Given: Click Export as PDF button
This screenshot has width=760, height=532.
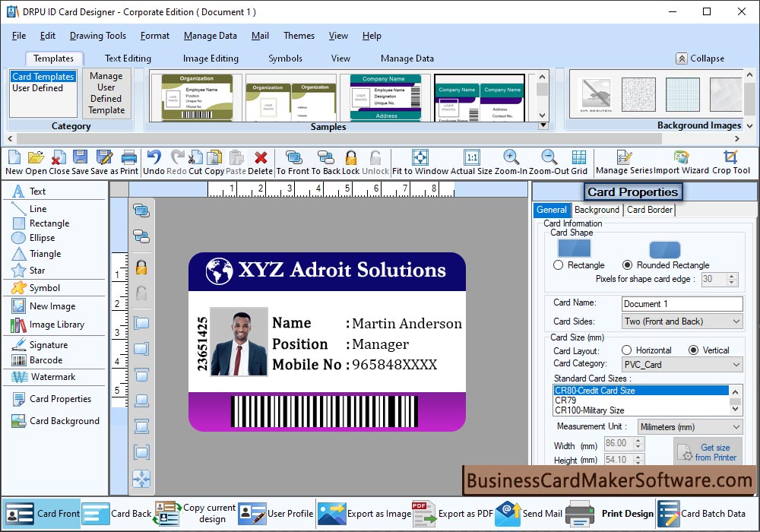Looking at the screenshot, I should click(452, 514).
